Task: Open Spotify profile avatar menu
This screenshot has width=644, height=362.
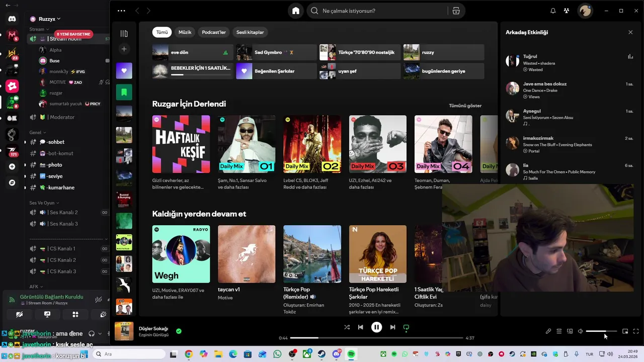Action: 585,11
